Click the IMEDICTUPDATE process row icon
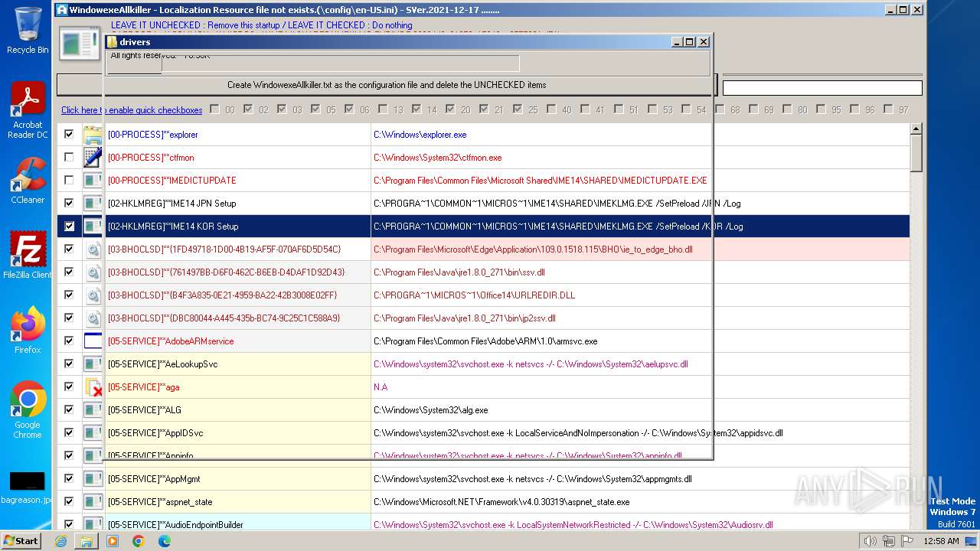This screenshot has height=551, width=980. point(93,181)
